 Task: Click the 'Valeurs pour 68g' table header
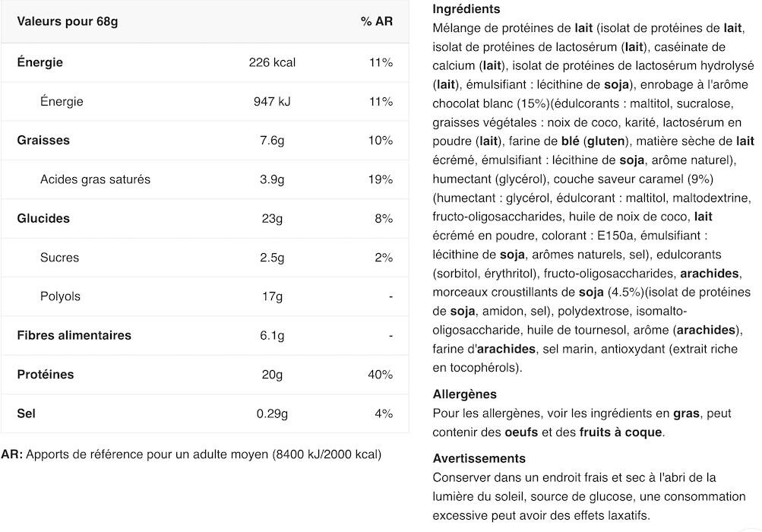pyautogui.click(x=67, y=22)
